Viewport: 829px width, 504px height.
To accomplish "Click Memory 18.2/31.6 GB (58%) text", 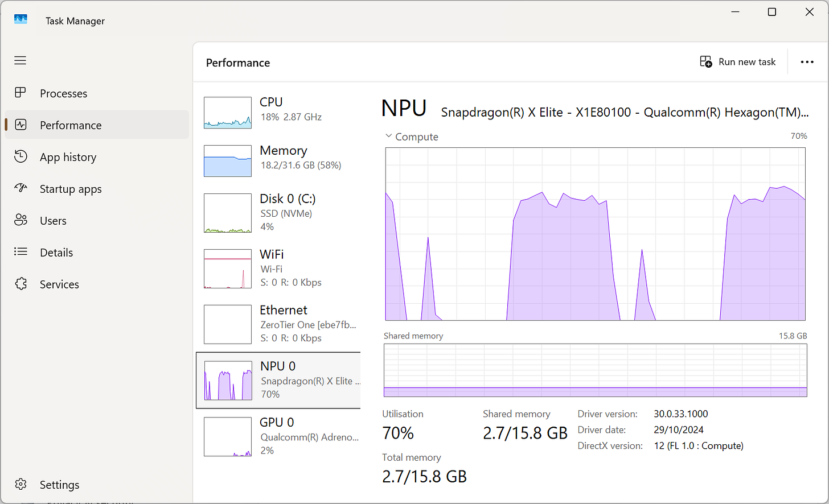I will click(x=301, y=166).
